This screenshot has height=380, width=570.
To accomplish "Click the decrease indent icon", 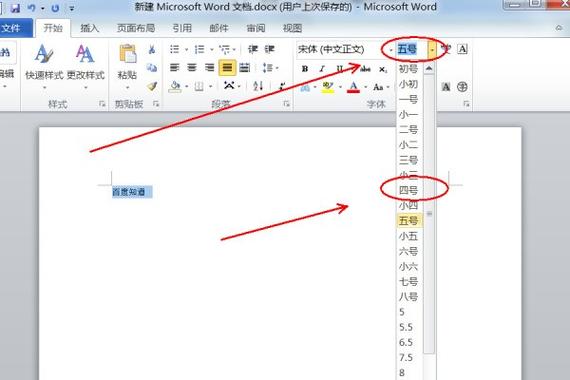I will click(x=253, y=49).
